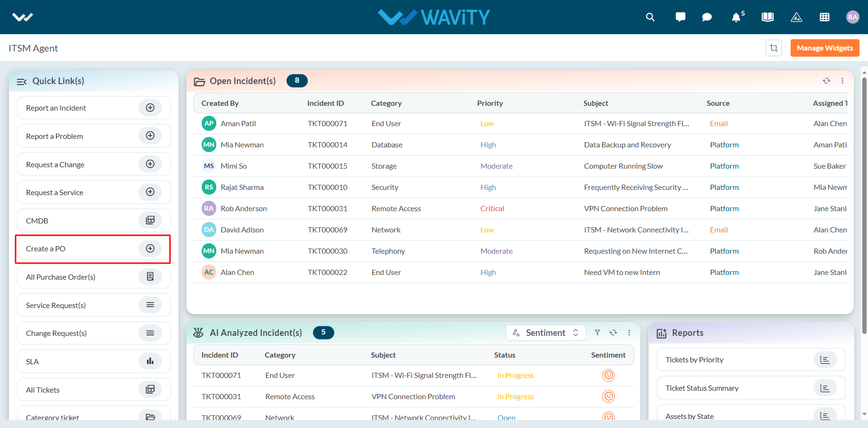Click incident ID TKT000014
The image size is (868, 428).
click(x=328, y=145)
